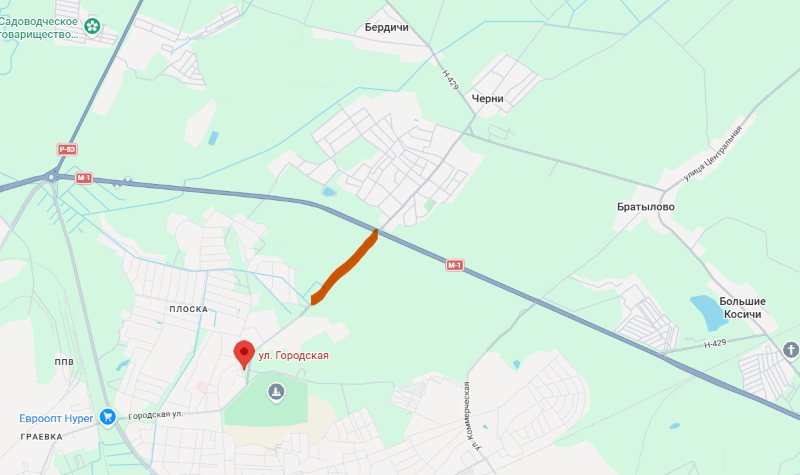The height and width of the screenshot is (475, 800).
Task: Click the ПЛОСКА district label
Action: coord(189,309)
